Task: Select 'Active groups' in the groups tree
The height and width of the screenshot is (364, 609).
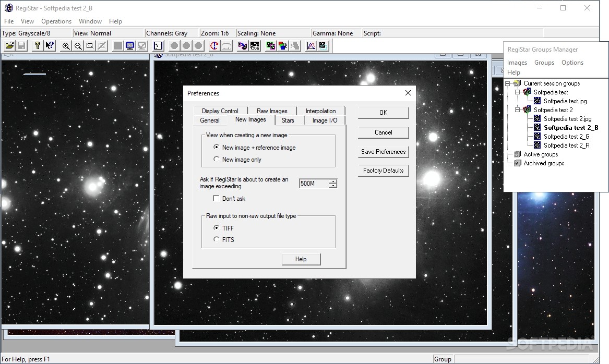Action: [541, 154]
